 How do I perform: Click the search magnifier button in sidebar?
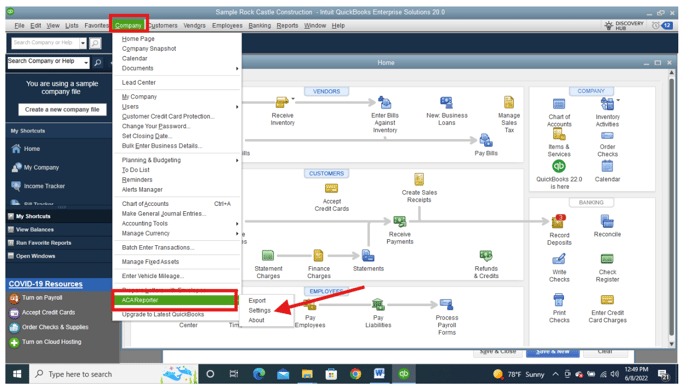pyautogui.click(x=98, y=63)
